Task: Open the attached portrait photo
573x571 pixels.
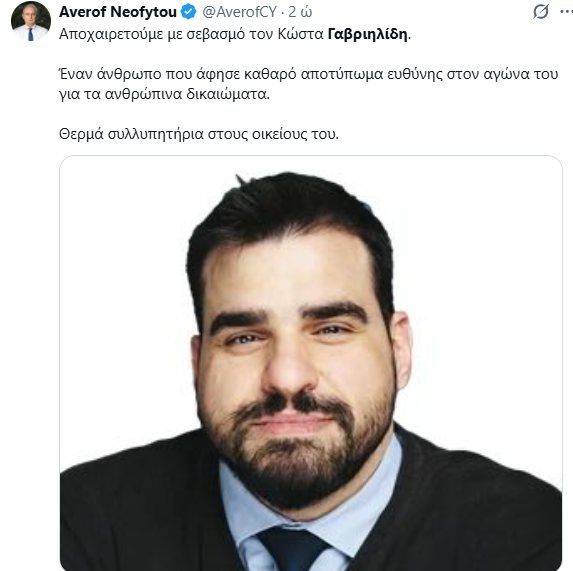Action: point(311,363)
